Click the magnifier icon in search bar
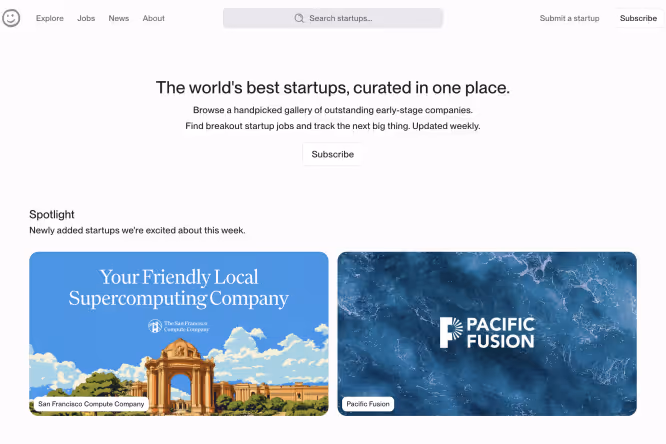Screen dimensions: 666x444 point(299,18)
